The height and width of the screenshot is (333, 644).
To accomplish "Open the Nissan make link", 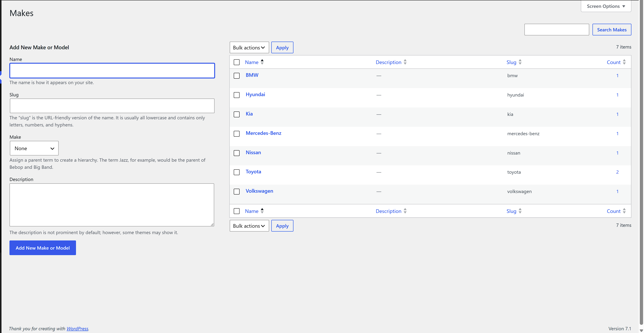I will [x=253, y=152].
